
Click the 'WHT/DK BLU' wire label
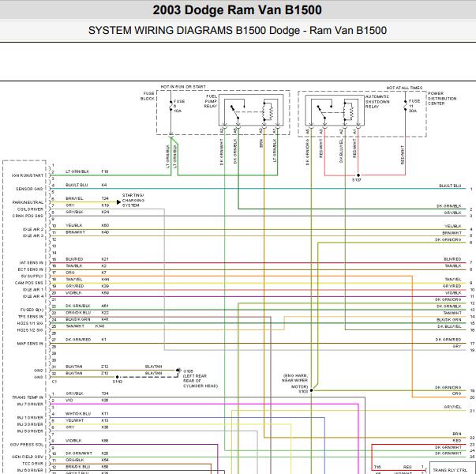pyautogui.click(x=78, y=414)
